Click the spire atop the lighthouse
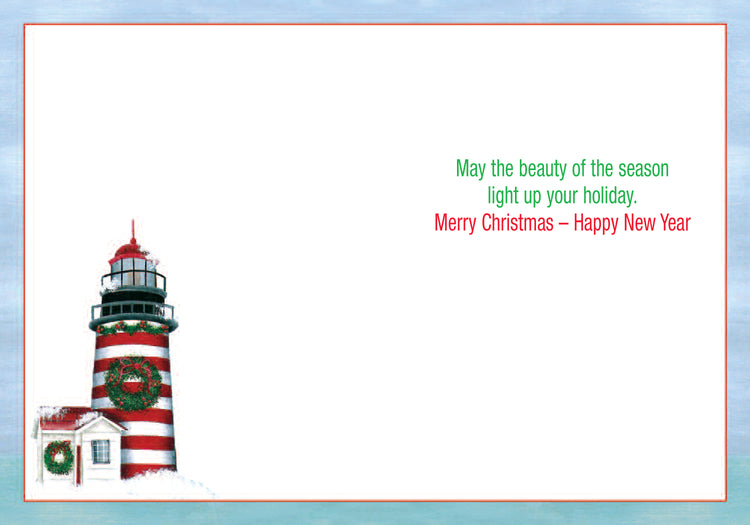This screenshot has height=525, width=750. point(133,230)
